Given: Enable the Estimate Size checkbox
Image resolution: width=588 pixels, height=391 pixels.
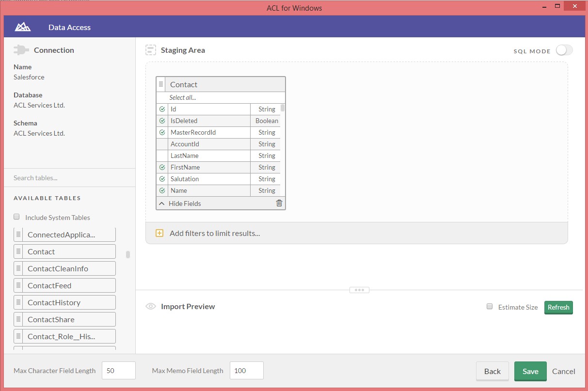Looking at the screenshot, I should coord(490,306).
